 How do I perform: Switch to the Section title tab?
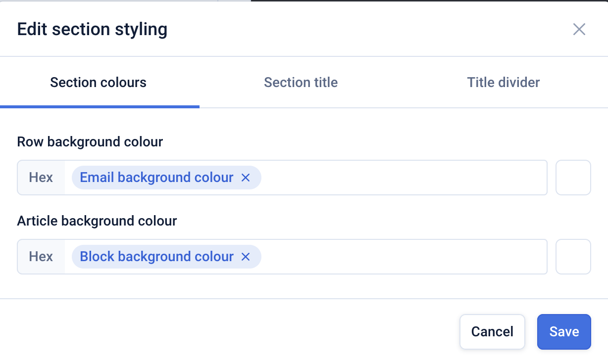[301, 82]
